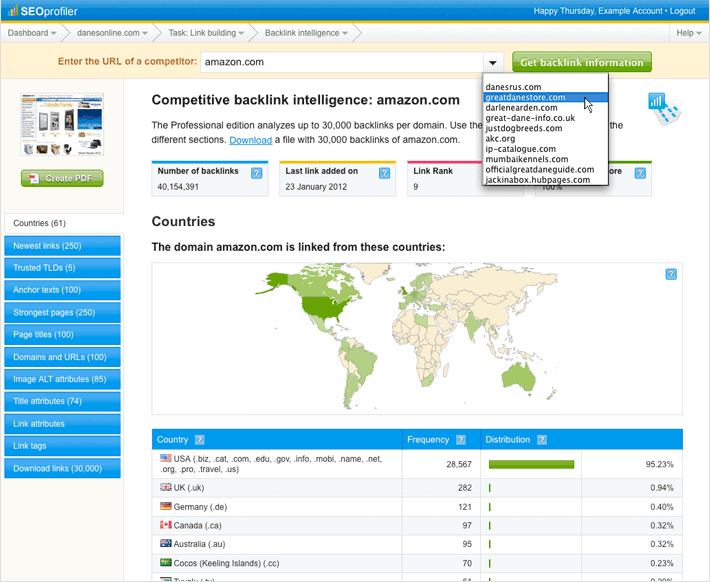The width and height of the screenshot is (710, 582).
Task: Expand the Dashboard breadcrumb menu
Action: [x=32, y=33]
